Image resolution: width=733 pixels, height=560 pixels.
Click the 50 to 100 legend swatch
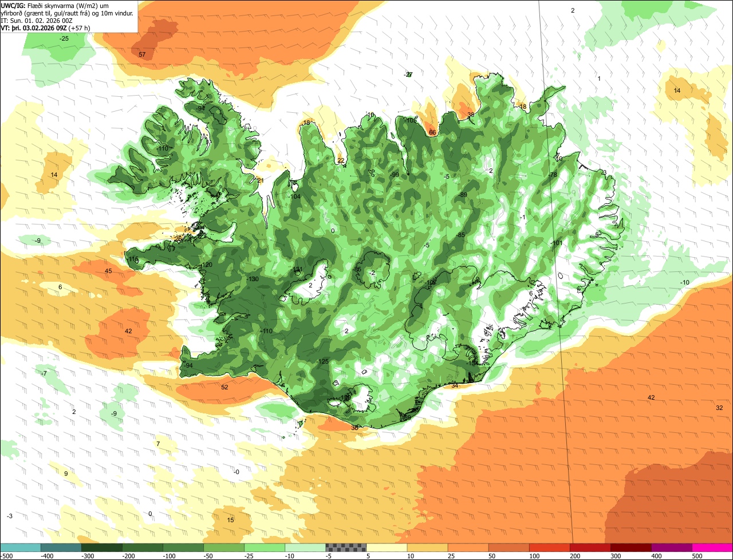[509, 547]
